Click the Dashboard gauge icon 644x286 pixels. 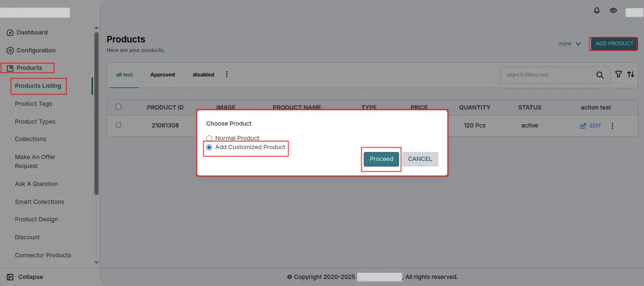pos(10,33)
